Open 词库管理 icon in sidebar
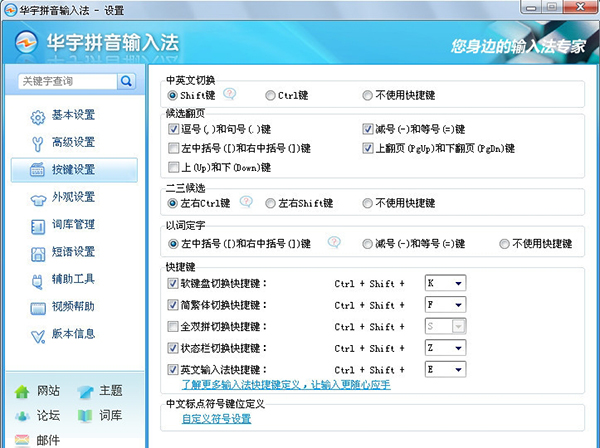 coord(38,225)
